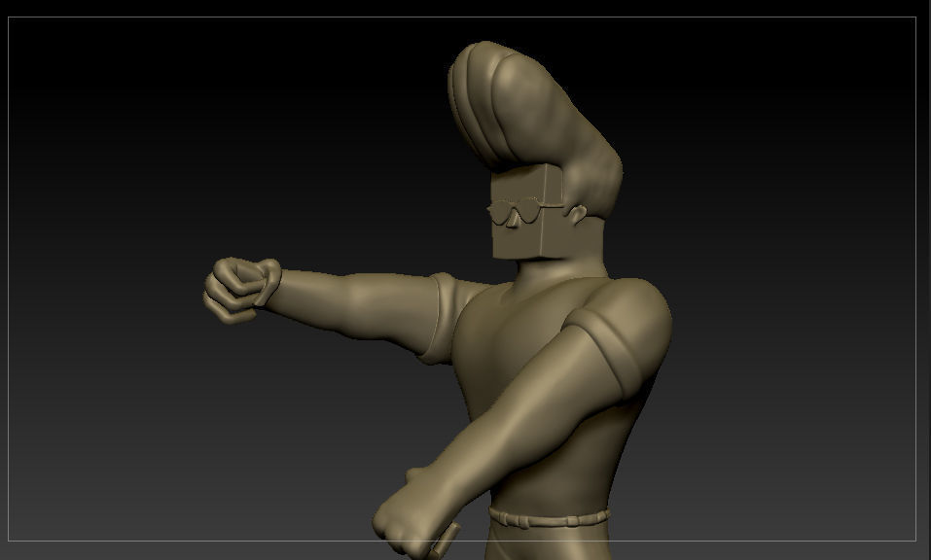The width and height of the screenshot is (931, 560).
Task: Click the character's nose below the sunglasses
Action: click(513, 220)
